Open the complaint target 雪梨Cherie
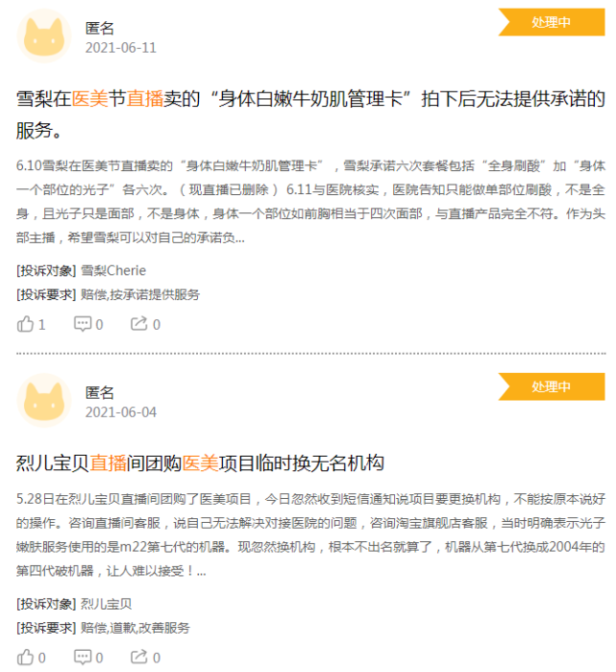Viewport: 616px width, 672px height. [x=113, y=270]
